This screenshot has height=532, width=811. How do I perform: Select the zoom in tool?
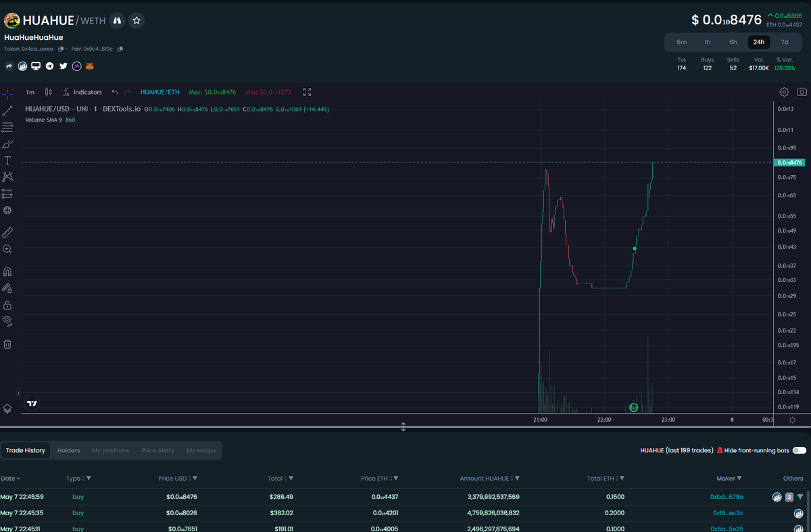[7, 249]
